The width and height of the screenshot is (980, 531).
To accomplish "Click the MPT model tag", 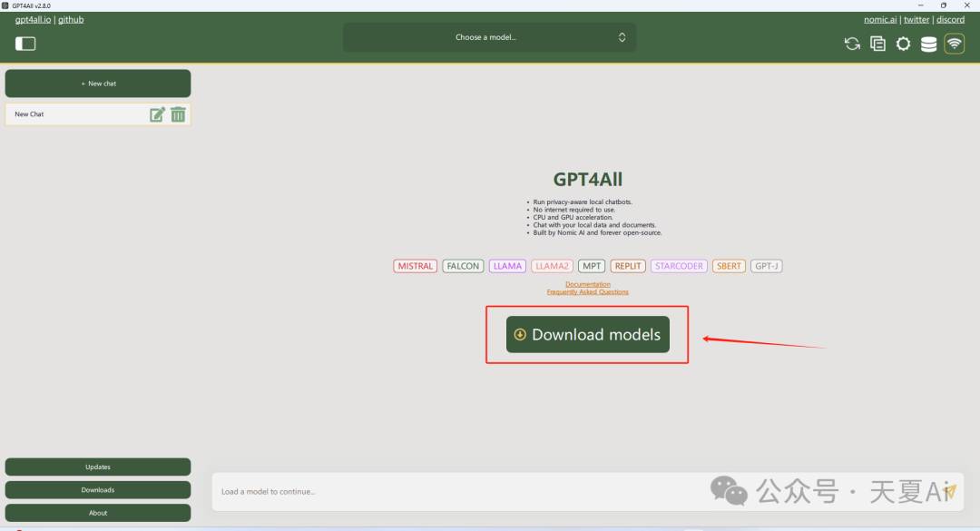I will coord(592,266).
